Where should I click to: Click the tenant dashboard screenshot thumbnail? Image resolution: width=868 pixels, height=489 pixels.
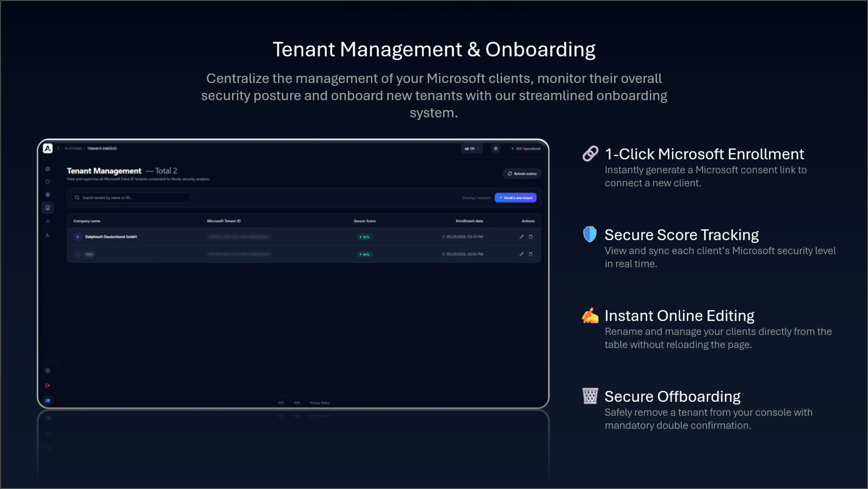[293, 274]
